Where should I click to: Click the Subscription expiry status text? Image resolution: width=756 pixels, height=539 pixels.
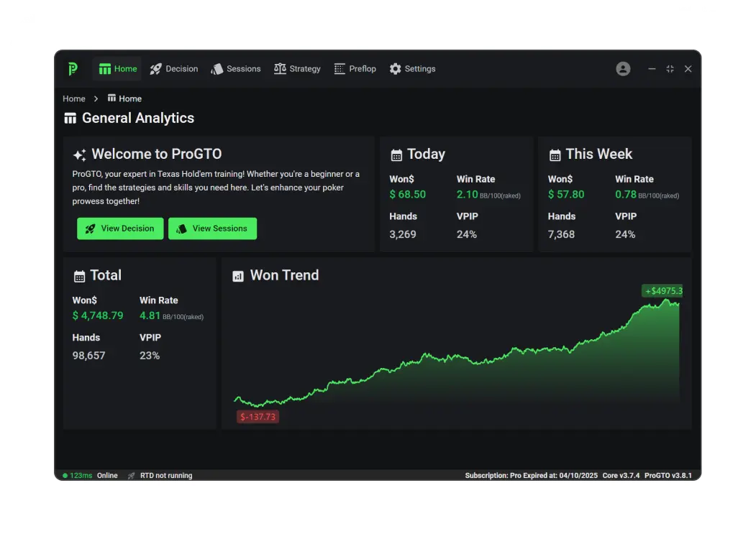(530, 476)
